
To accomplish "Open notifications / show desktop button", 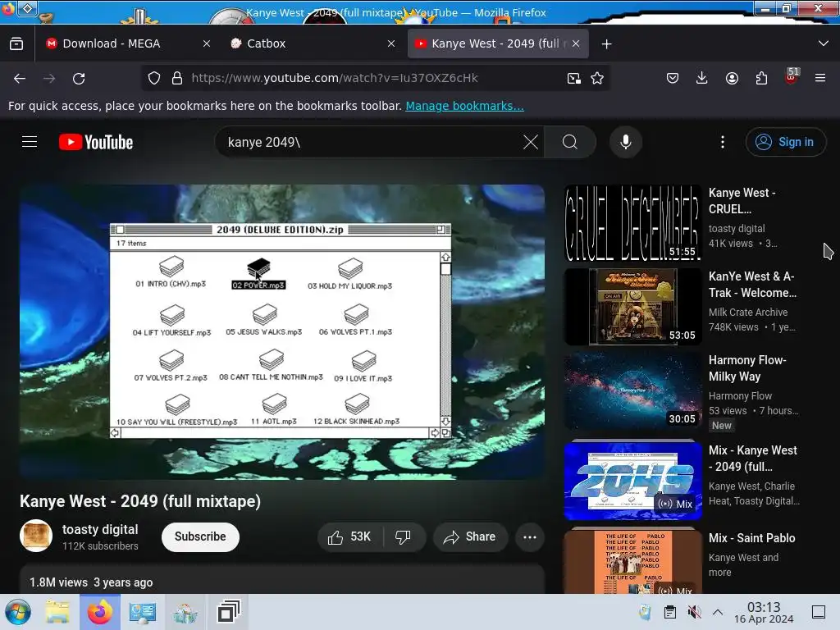I will [819, 612].
